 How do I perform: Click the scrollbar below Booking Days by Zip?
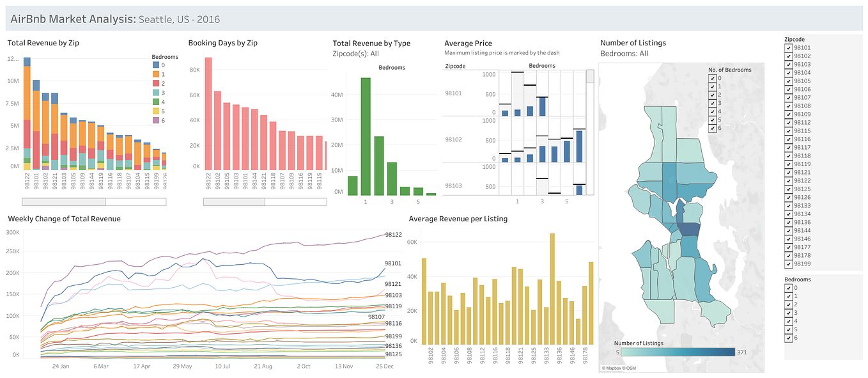coord(235,201)
